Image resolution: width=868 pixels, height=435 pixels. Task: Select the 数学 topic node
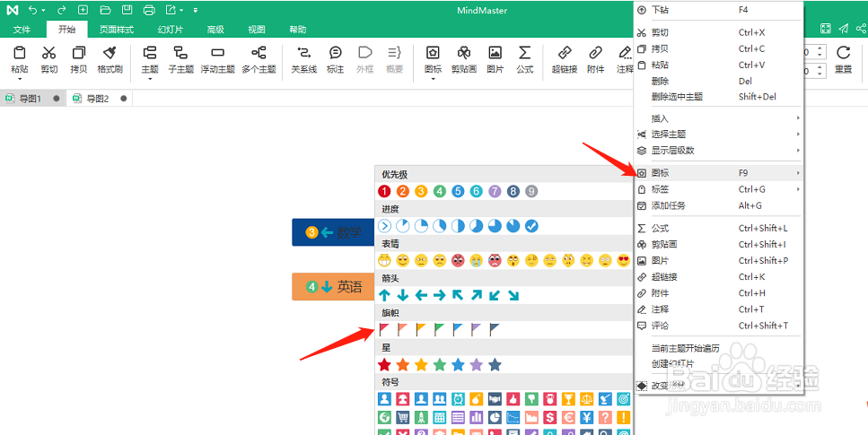pos(333,232)
